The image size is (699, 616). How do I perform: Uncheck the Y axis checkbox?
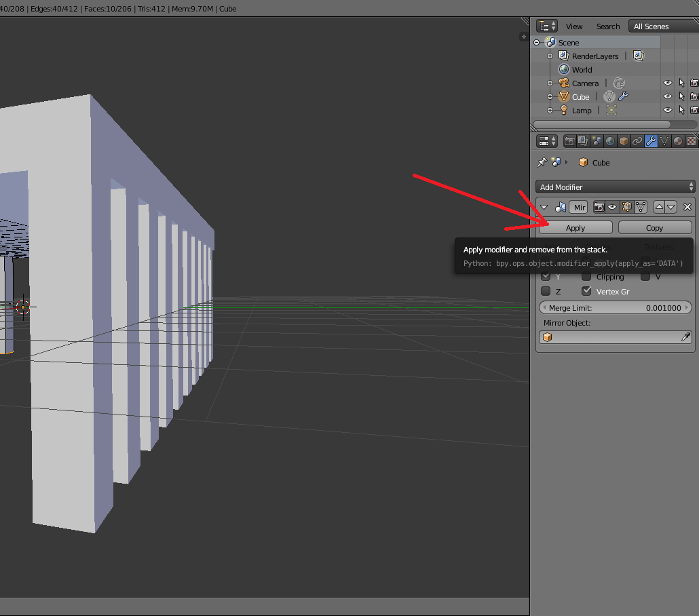tap(546, 276)
